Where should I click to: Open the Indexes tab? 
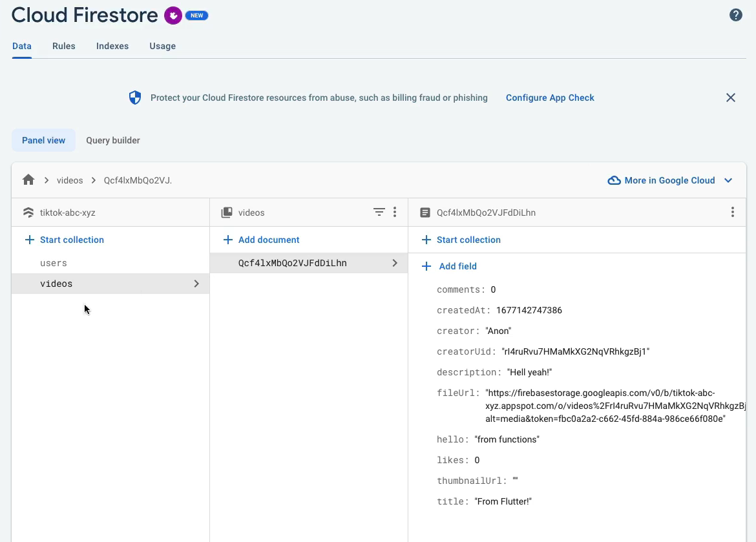pyautogui.click(x=112, y=46)
